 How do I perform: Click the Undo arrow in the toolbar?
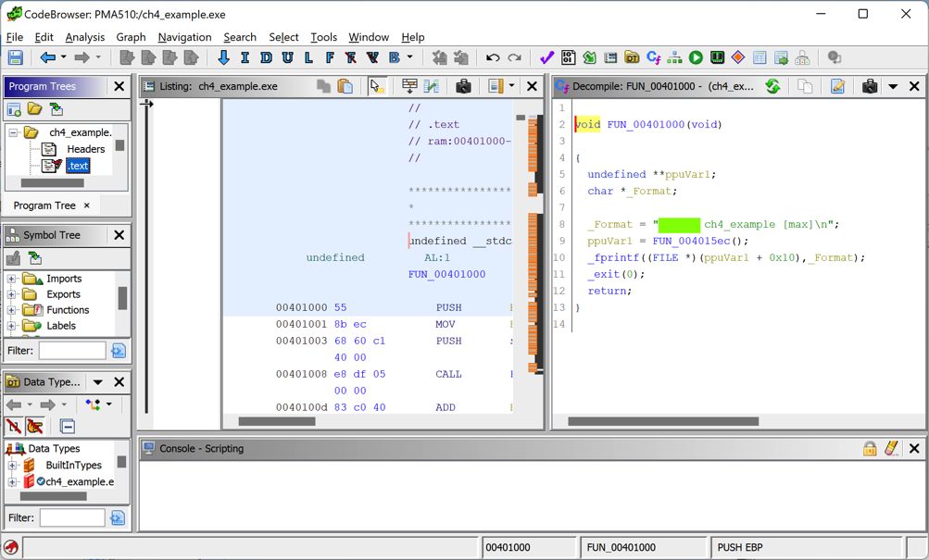point(493,58)
